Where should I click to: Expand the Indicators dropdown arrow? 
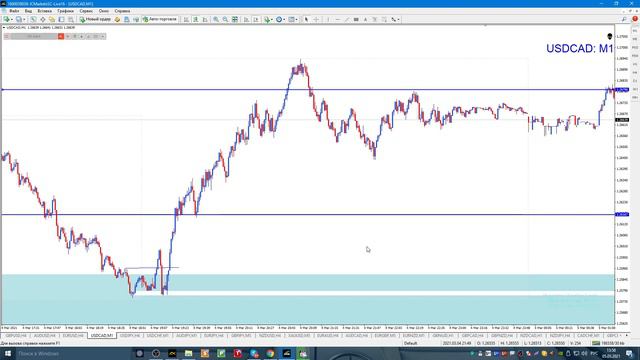pyautogui.click(x=272, y=19)
